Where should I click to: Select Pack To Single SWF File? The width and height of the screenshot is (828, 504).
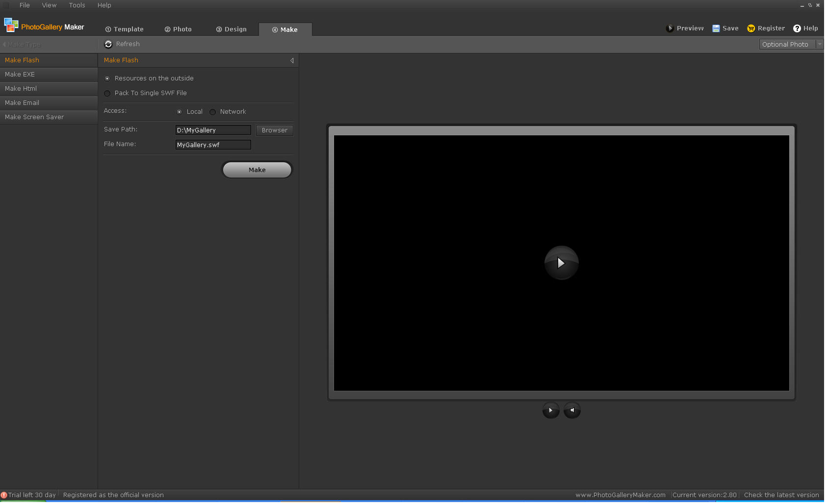tap(107, 93)
